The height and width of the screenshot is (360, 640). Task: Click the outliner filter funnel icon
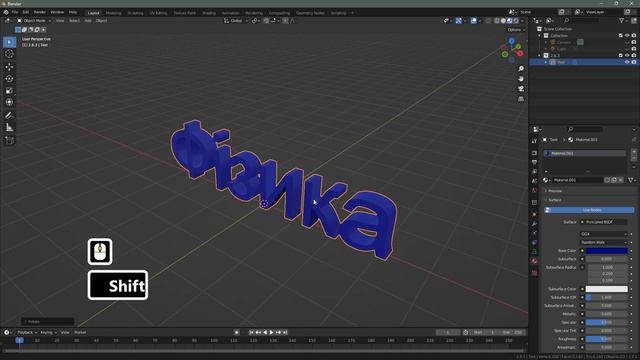coord(622,20)
